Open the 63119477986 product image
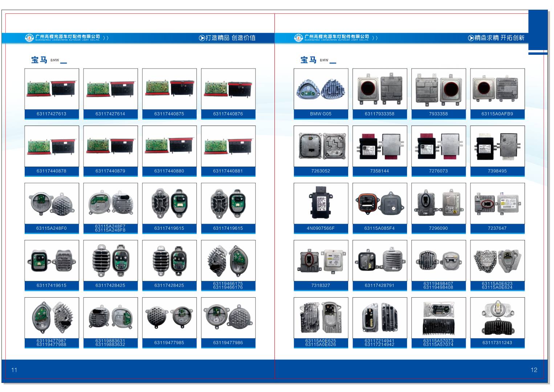The height and width of the screenshot is (392, 554). pos(228,318)
